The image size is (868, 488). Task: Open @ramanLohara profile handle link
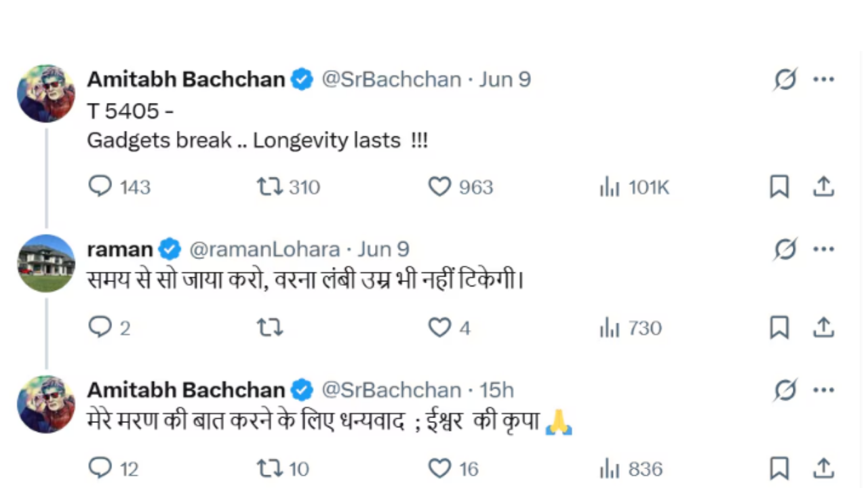(x=264, y=250)
